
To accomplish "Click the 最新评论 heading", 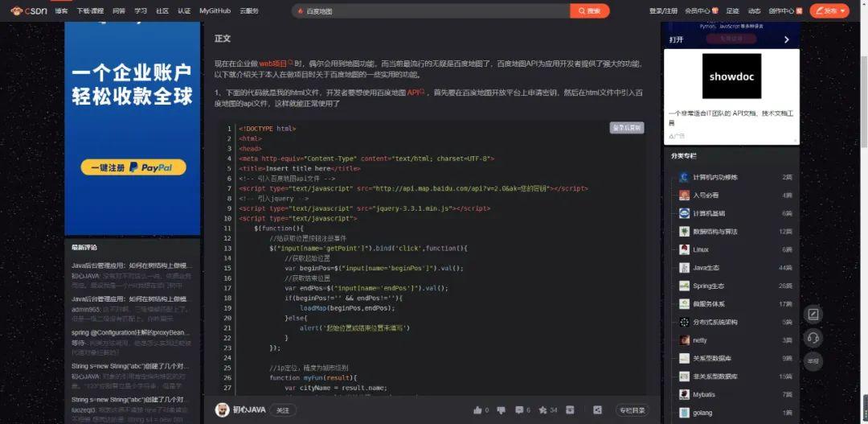I will tap(84, 247).
